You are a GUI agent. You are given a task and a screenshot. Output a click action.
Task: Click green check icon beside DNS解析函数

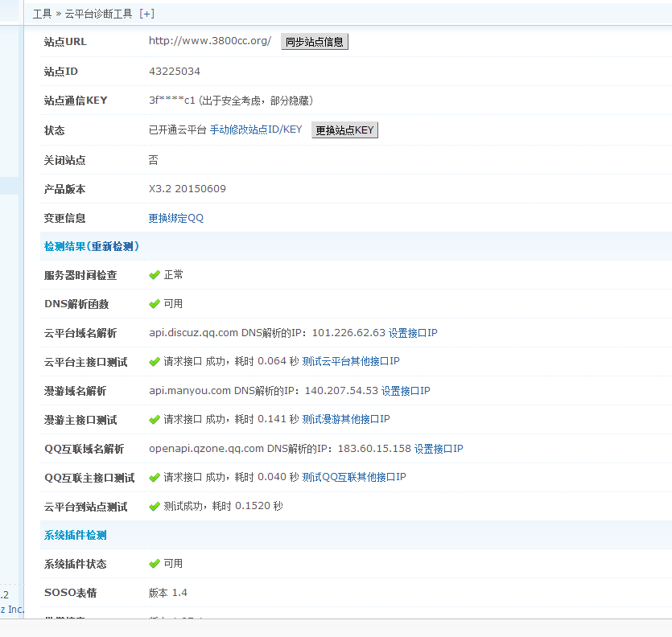[155, 304]
